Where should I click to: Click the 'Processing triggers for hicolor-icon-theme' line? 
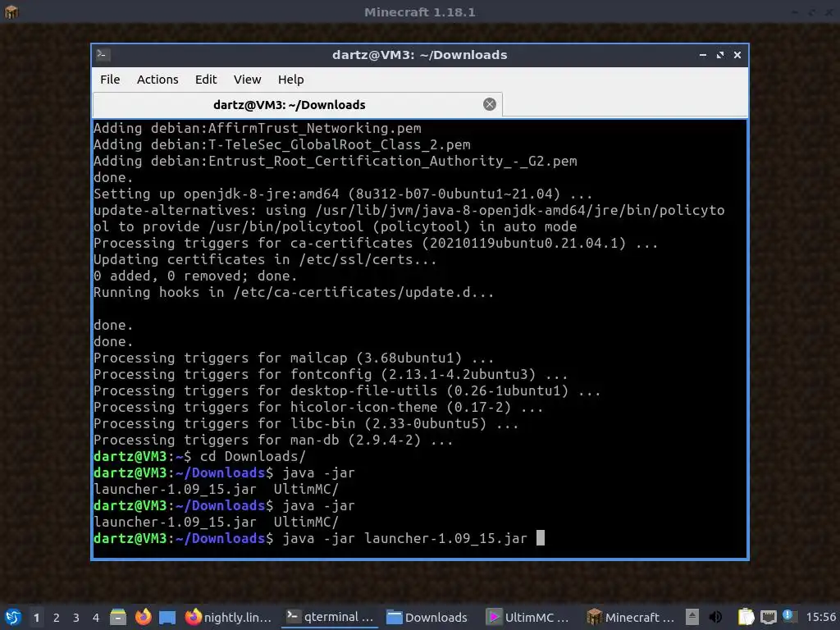[x=318, y=407]
